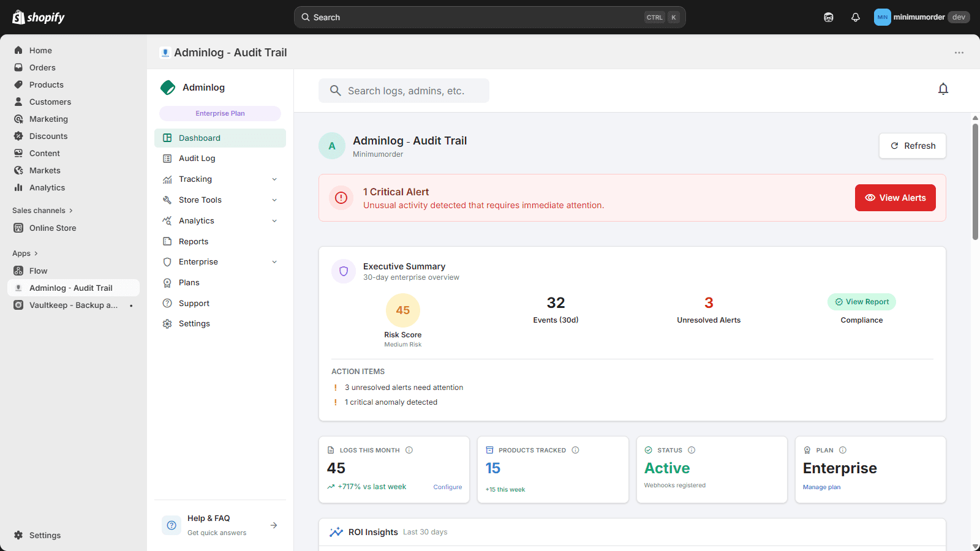Click the Manage plan link

coord(822,487)
